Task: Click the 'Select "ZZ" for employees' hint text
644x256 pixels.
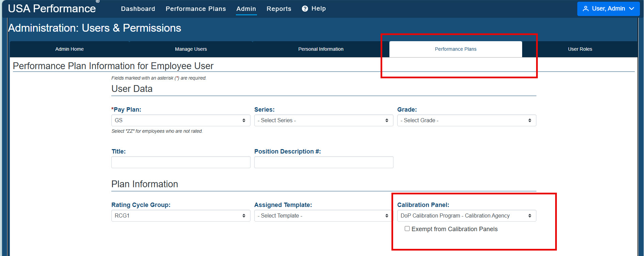Action: click(157, 131)
